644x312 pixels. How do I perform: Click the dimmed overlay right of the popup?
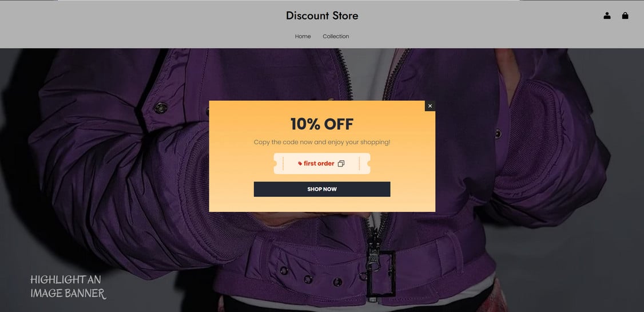pyautogui.click(x=534, y=156)
